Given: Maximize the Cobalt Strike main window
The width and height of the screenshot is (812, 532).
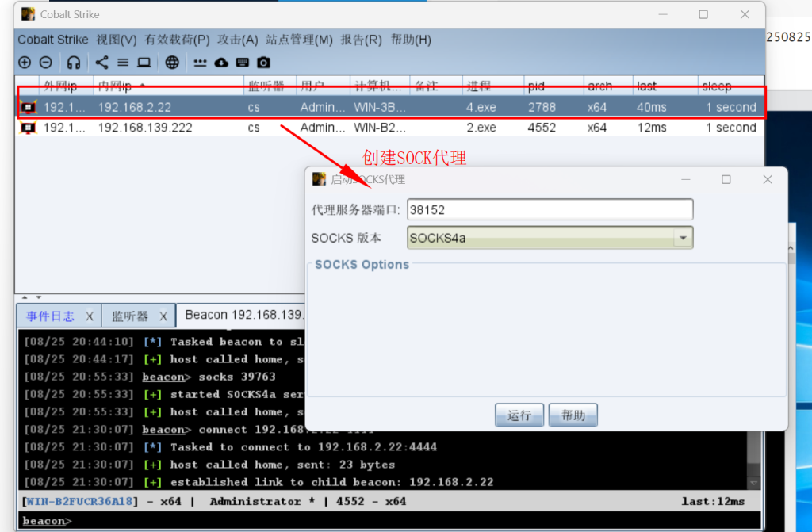Looking at the screenshot, I should coord(703,14).
